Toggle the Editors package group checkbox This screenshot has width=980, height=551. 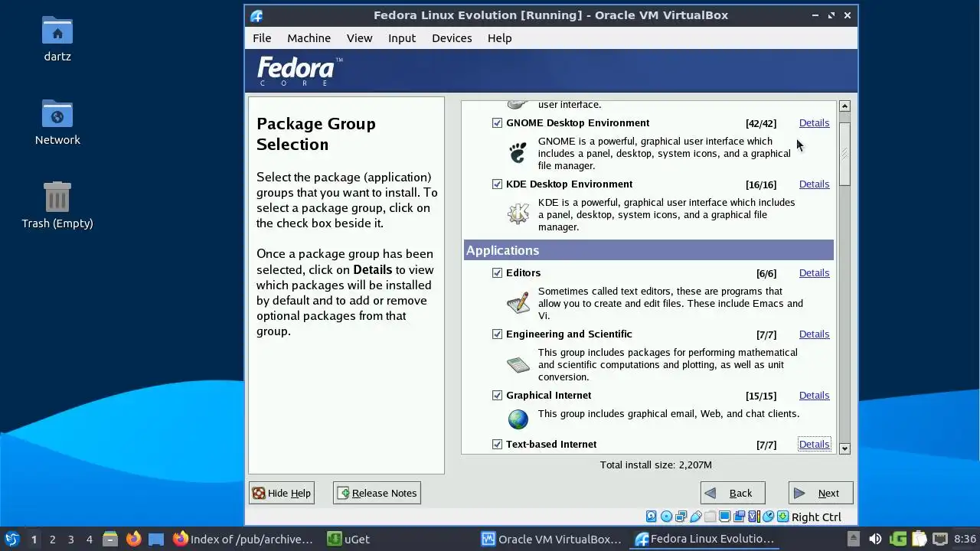497,272
